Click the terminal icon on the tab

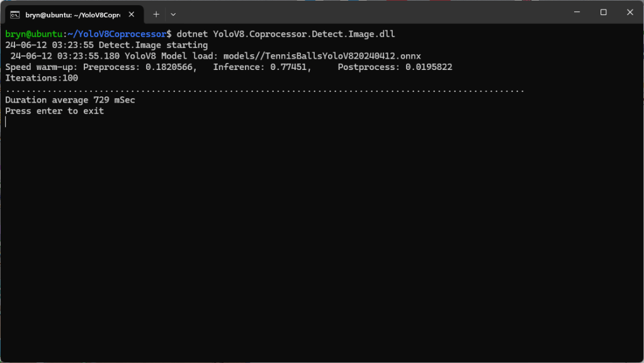tap(14, 14)
